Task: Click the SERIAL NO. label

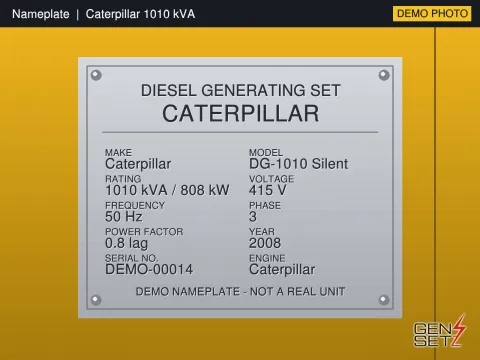Action: pos(132,258)
